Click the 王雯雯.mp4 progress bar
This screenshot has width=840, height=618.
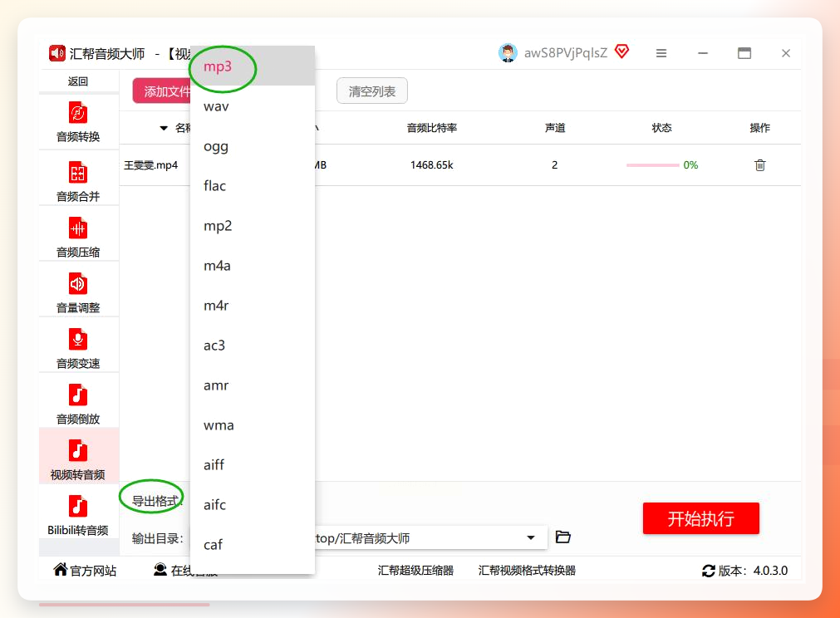(652, 165)
